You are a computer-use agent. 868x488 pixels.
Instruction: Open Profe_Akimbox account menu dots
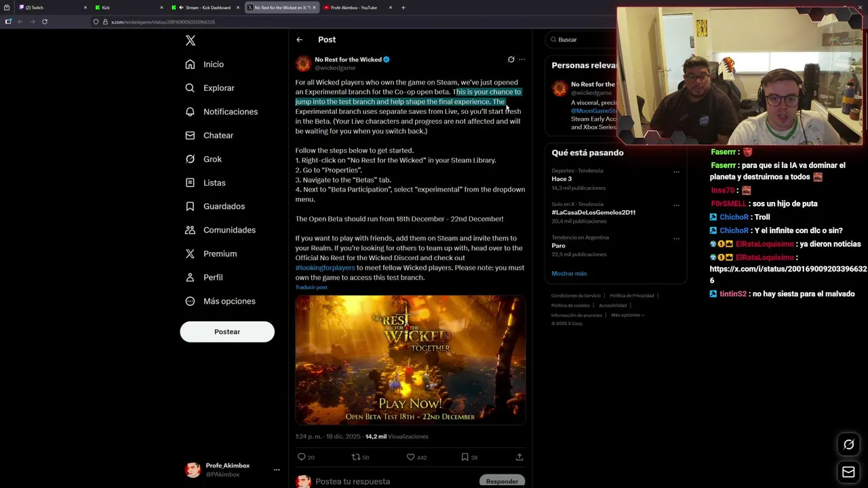tap(277, 470)
